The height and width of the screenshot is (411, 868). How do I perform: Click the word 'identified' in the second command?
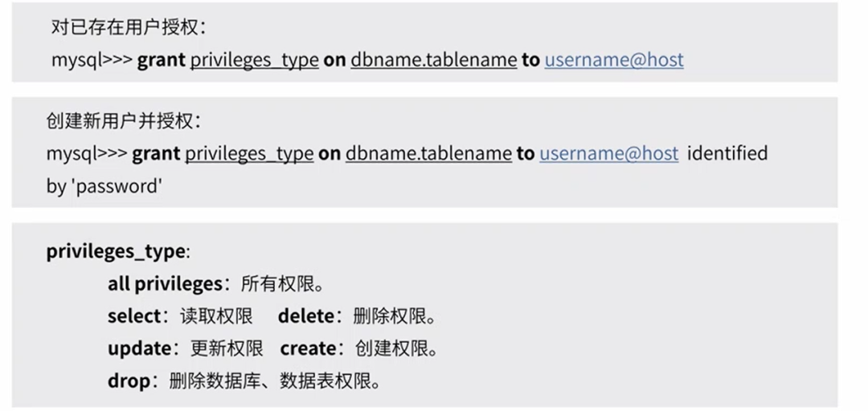pyautogui.click(x=727, y=153)
